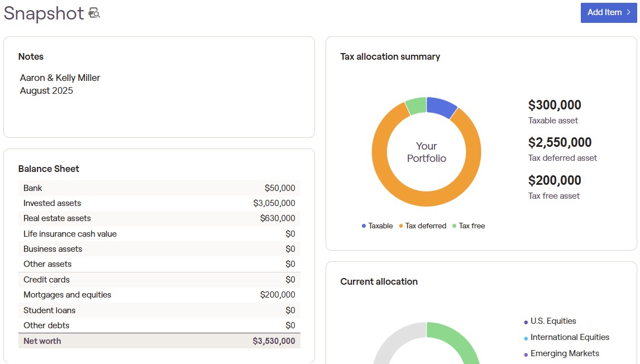Select the Bank row in Balance Sheet

pos(159,188)
